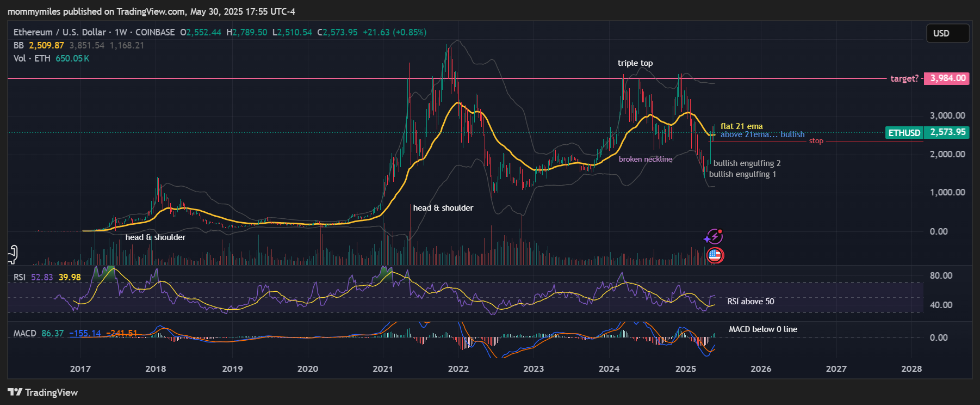Select MACD signal value -241.51
This screenshot has height=405, width=980.
[122, 333]
